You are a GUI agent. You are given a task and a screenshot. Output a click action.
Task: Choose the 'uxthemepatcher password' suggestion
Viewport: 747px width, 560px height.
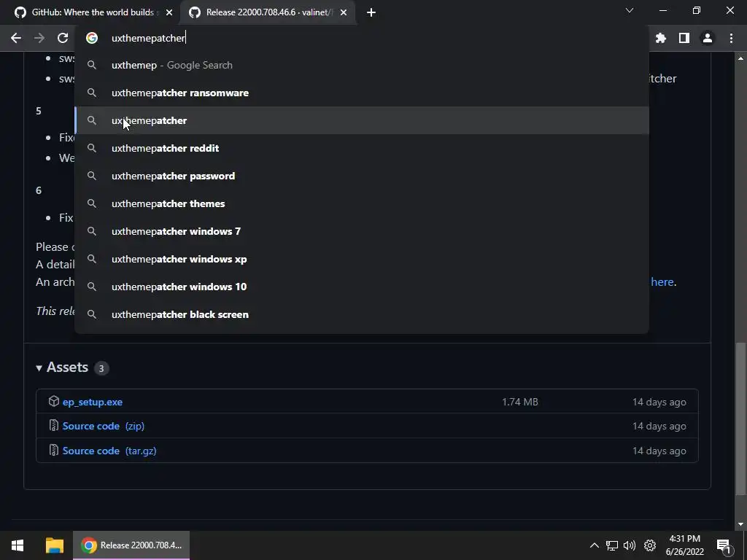point(362,176)
